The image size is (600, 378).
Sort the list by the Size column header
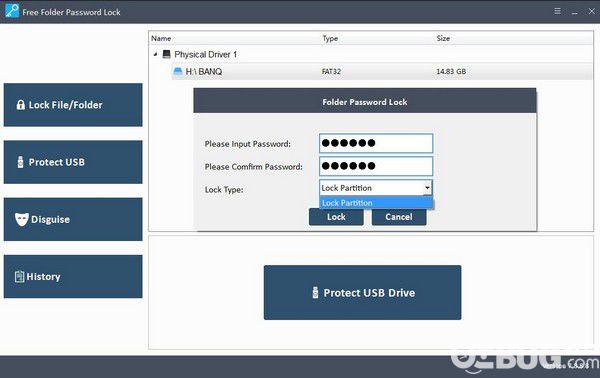click(x=443, y=38)
